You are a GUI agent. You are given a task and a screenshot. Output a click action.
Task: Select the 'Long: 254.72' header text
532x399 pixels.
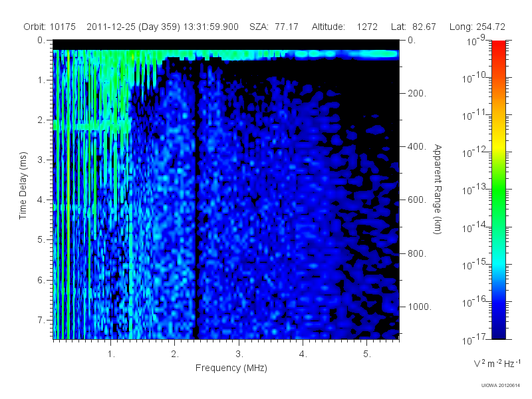click(477, 27)
